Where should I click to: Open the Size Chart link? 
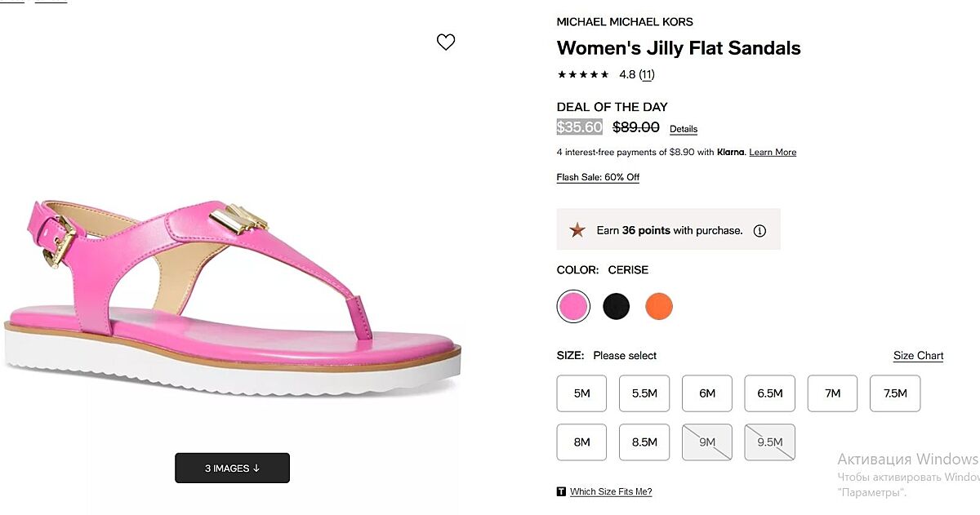tap(918, 356)
